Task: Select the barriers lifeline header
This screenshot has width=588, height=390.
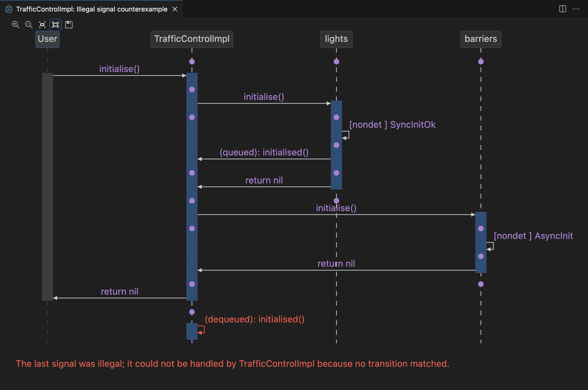Action: [481, 39]
